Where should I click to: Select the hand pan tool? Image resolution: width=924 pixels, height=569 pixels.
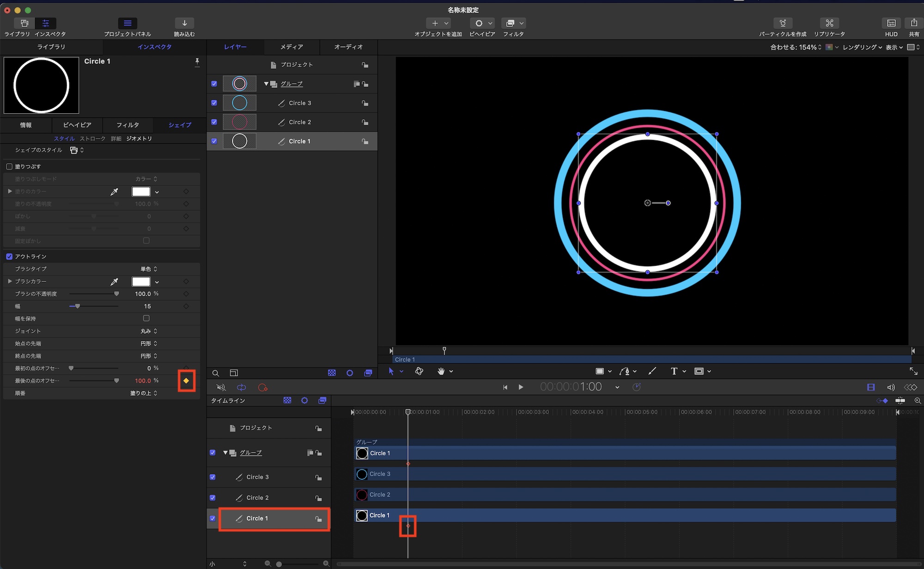(x=441, y=371)
